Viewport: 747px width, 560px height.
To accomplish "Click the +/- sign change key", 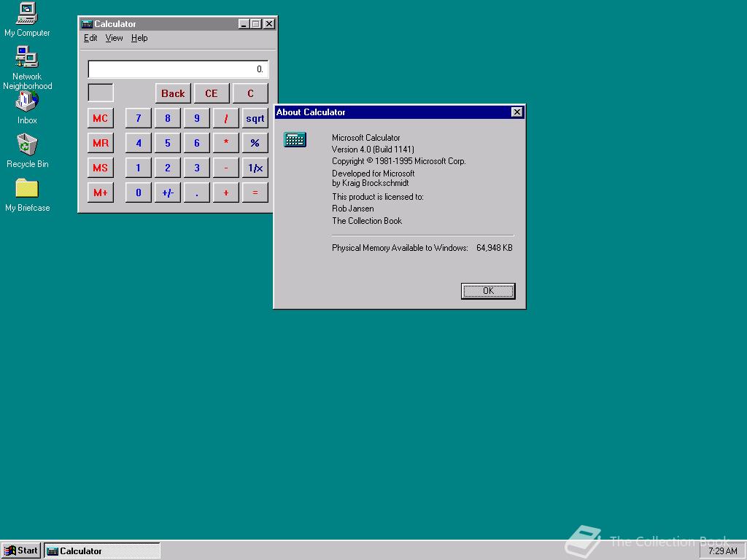I will click(168, 192).
